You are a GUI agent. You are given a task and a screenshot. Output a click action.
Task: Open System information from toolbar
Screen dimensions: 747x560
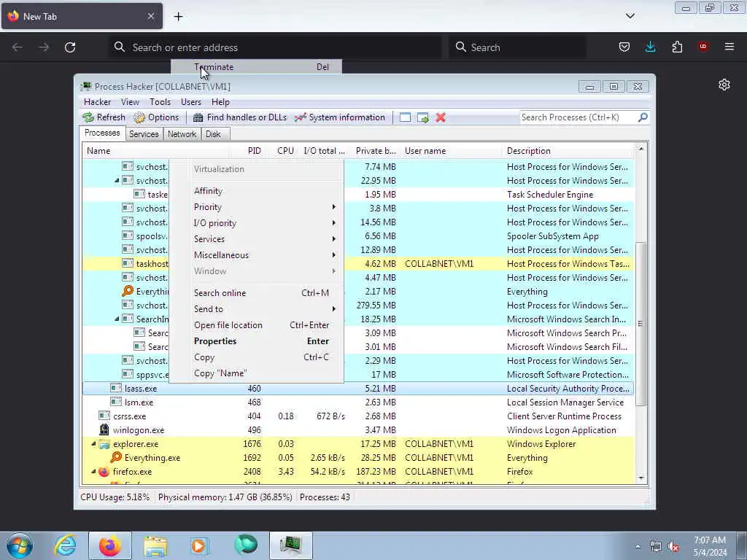[x=340, y=117]
